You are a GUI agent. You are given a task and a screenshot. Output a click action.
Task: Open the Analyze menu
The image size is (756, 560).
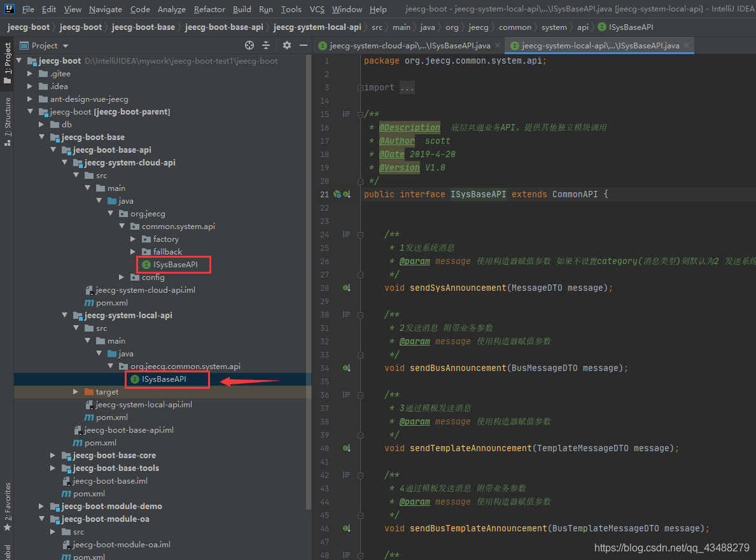coord(172,9)
